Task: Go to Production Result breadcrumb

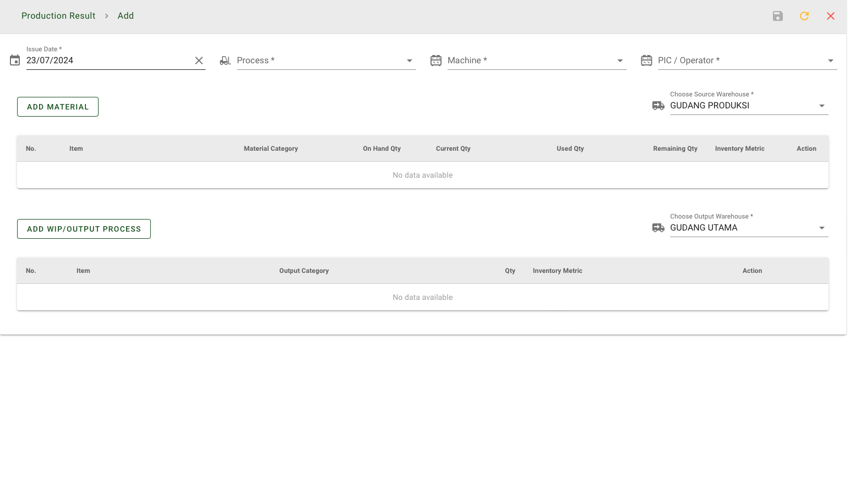Action: point(58,16)
